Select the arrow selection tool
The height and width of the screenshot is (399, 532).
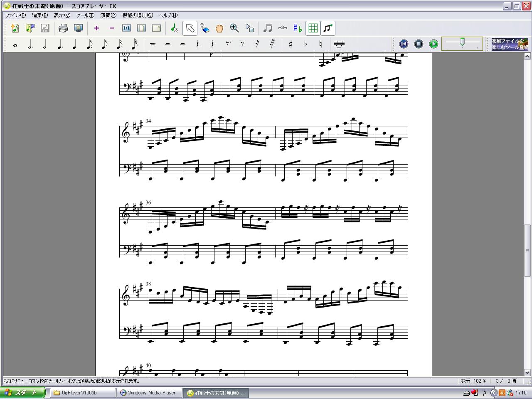[190, 28]
